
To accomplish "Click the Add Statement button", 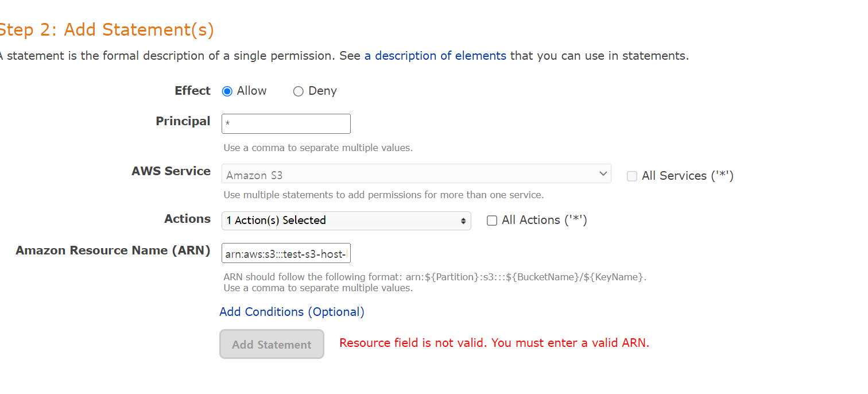I will 272,344.
